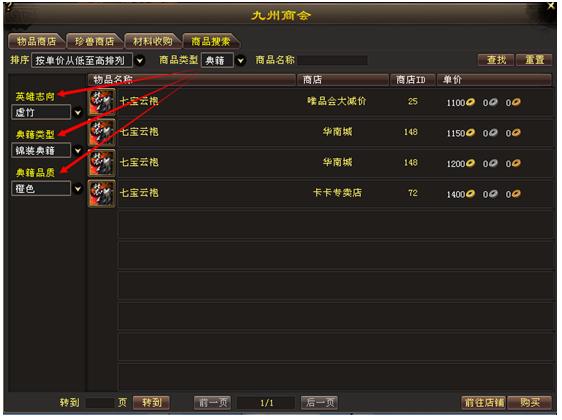Click the 查找 search button
Viewport: 562px width, 420px height.
coord(496,59)
